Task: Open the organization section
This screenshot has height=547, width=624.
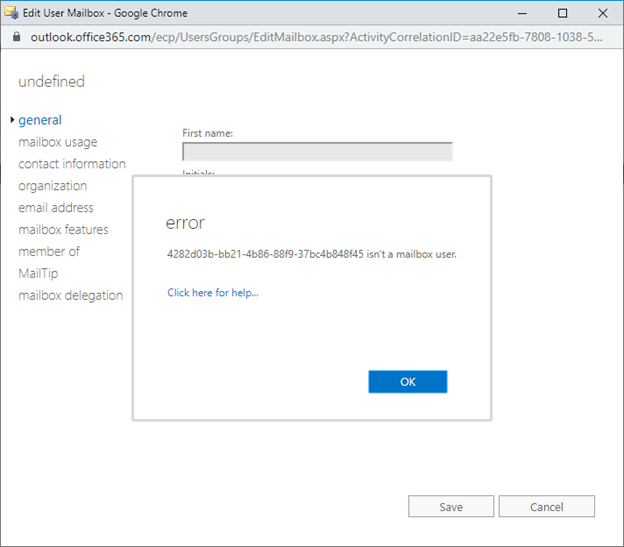Action: pyautogui.click(x=53, y=186)
